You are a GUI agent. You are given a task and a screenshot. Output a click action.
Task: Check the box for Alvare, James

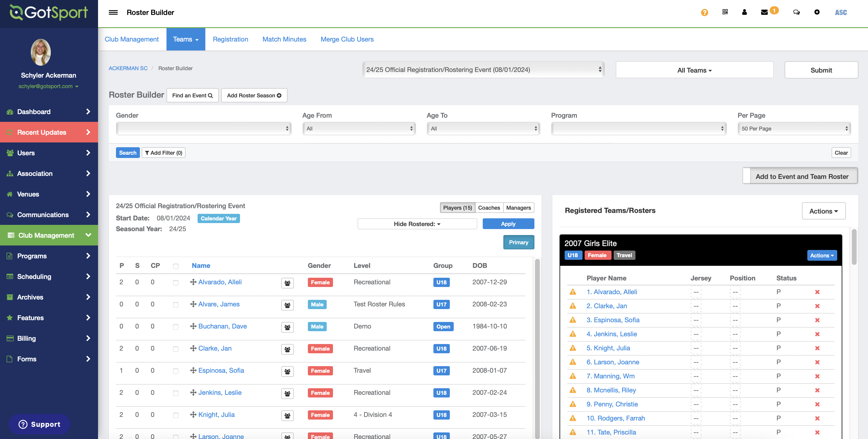tap(175, 305)
